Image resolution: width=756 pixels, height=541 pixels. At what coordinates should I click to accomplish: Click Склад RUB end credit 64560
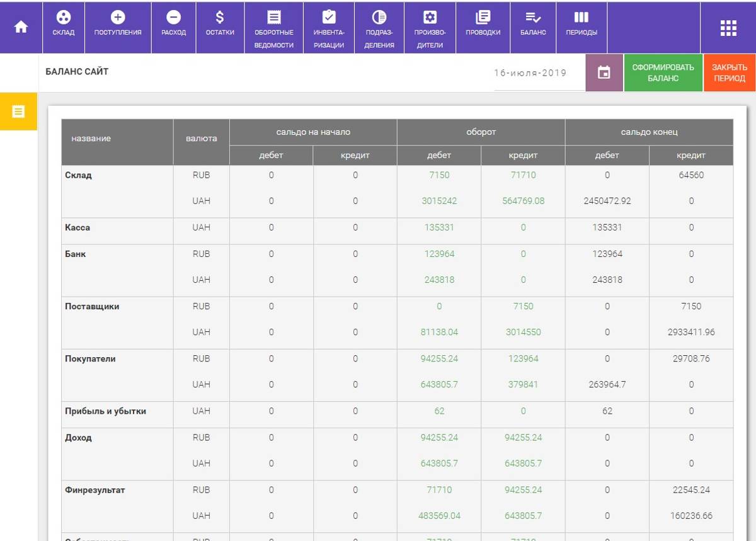(x=691, y=175)
